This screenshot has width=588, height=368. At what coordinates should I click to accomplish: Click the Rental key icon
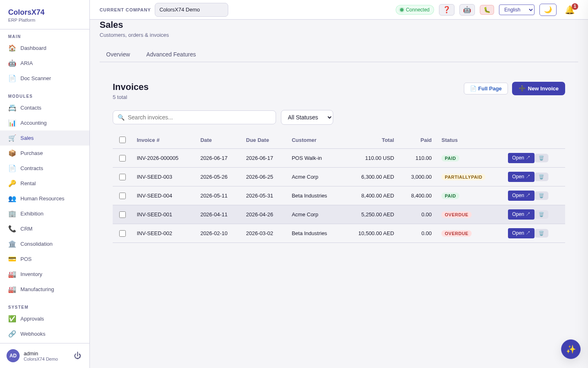(12, 183)
